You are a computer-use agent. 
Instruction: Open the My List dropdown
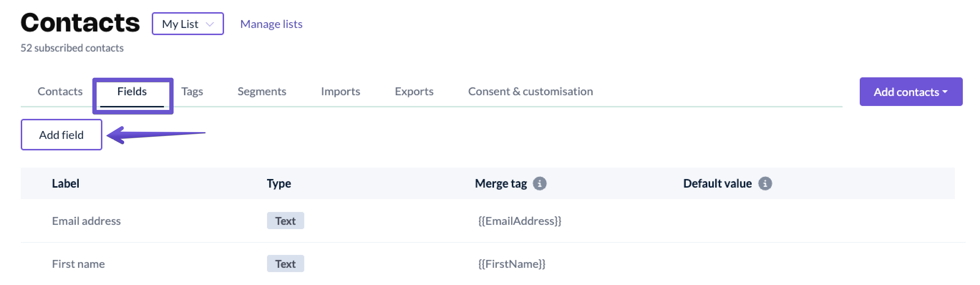188,24
